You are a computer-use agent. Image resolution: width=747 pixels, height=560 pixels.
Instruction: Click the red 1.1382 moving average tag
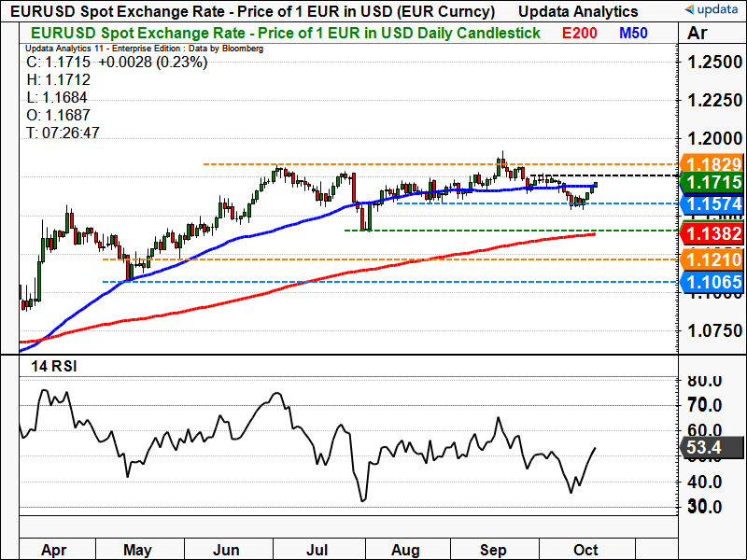711,233
